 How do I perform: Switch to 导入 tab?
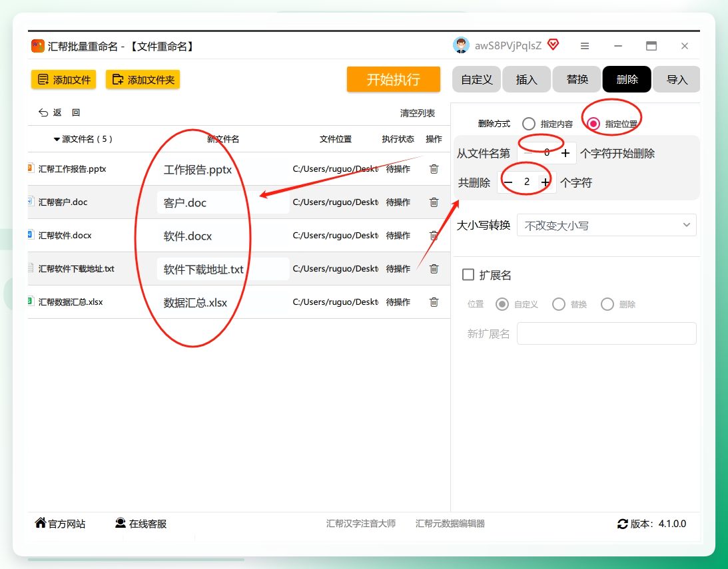pos(677,79)
